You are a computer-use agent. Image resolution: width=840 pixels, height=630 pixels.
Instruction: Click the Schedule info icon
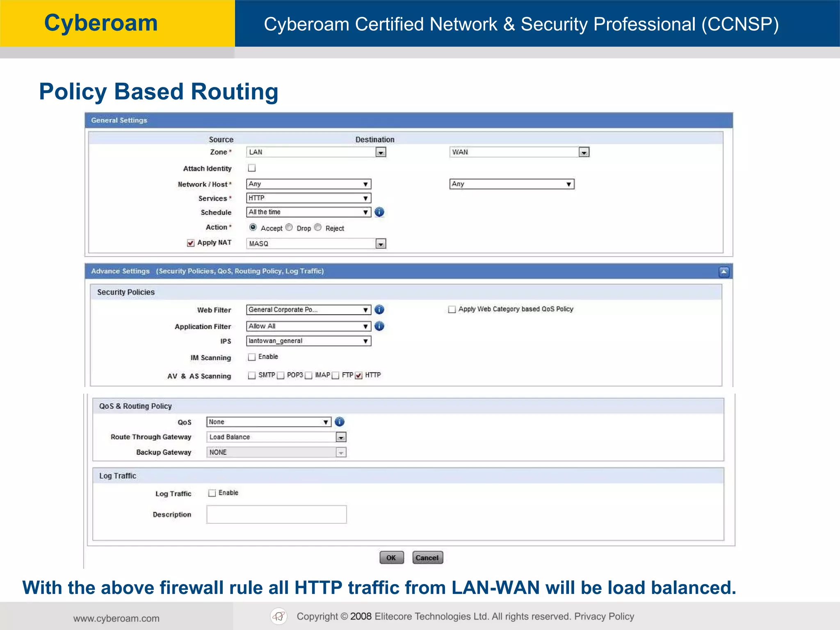click(x=379, y=212)
